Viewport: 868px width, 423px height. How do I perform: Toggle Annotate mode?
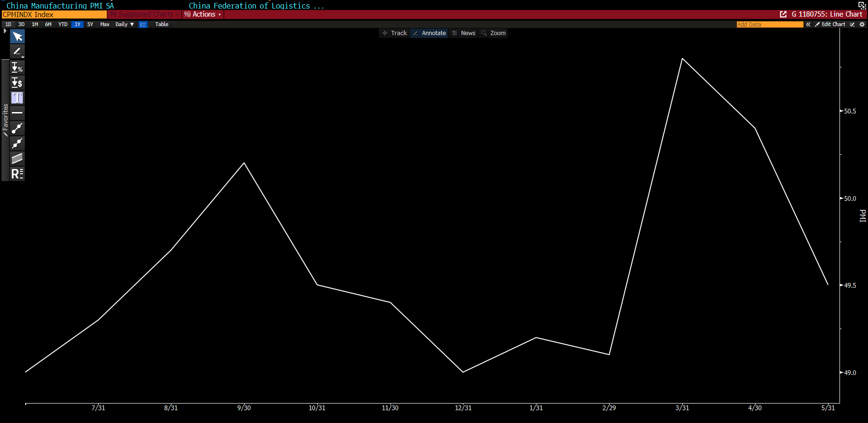click(429, 33)
